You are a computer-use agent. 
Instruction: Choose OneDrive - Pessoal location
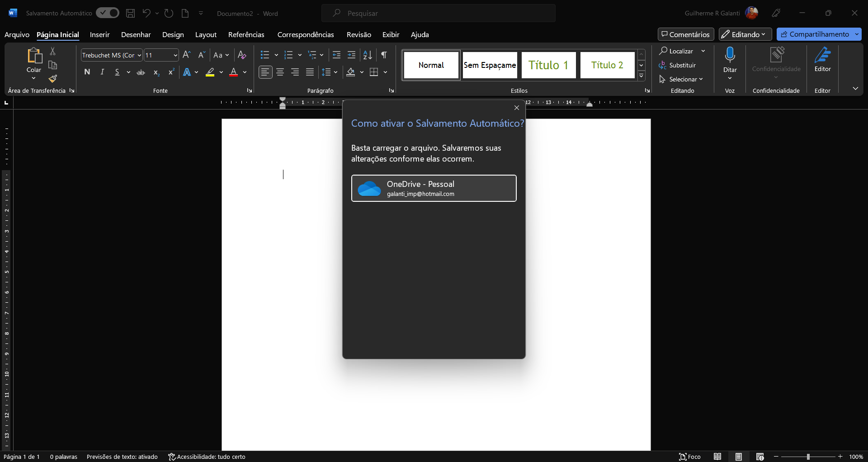[x=434, y=188]
